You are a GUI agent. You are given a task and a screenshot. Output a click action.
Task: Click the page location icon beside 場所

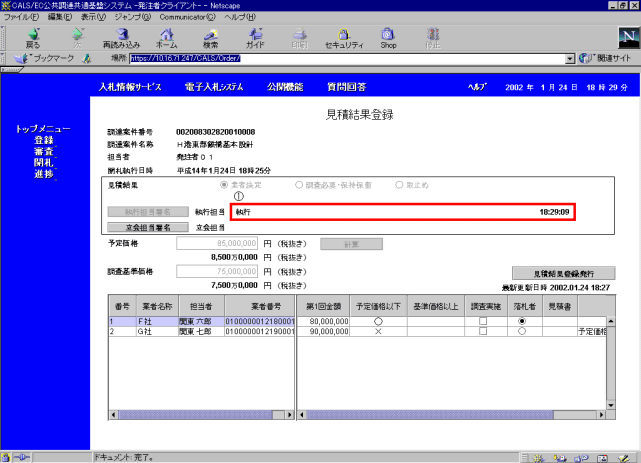pyautogui.click(x=87, y=59)
